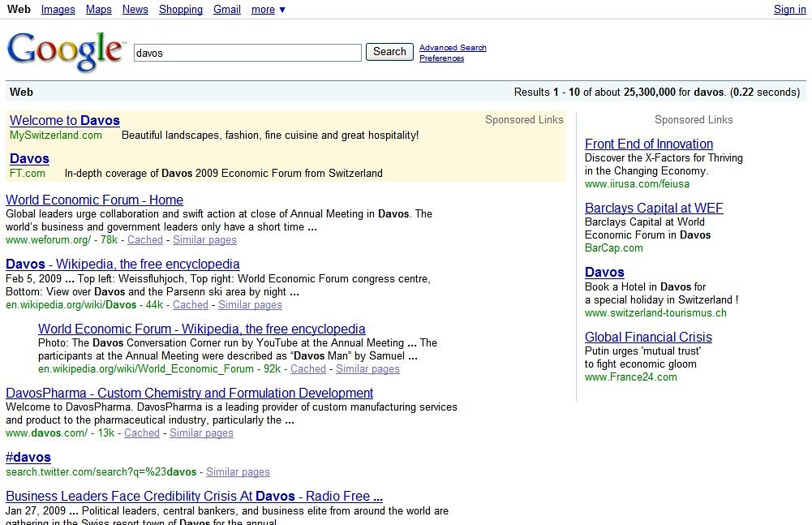Show Similar pages for www.davos.com
The image size is (812, 525).
pos(201,433)
